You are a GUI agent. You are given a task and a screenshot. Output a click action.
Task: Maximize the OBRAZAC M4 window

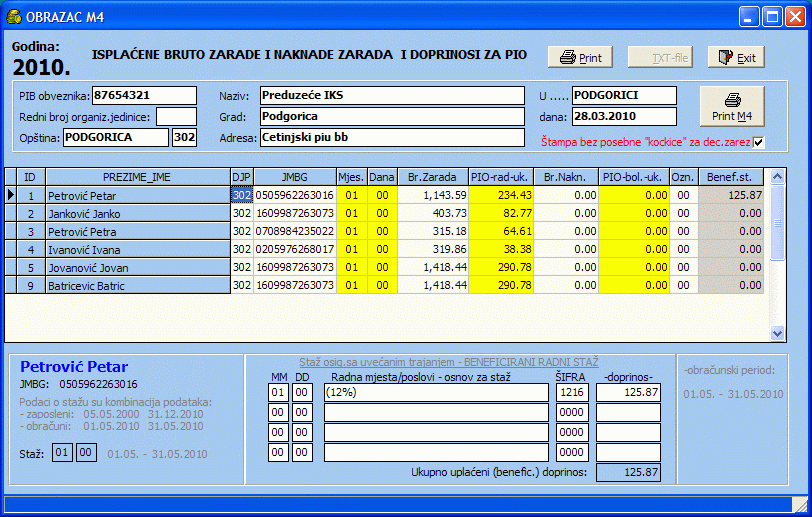click(x=772, y=17)
